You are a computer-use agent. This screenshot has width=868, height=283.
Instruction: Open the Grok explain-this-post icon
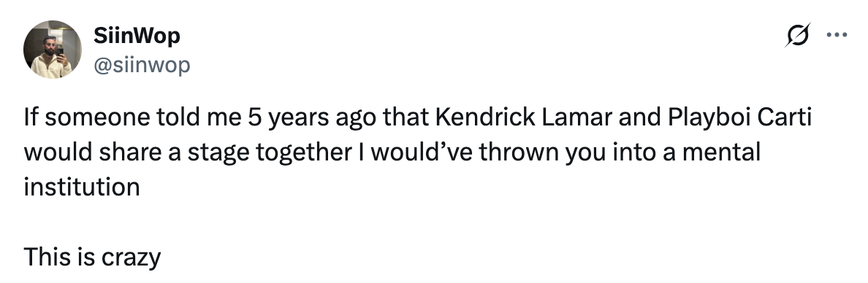[x=797, y=35]
